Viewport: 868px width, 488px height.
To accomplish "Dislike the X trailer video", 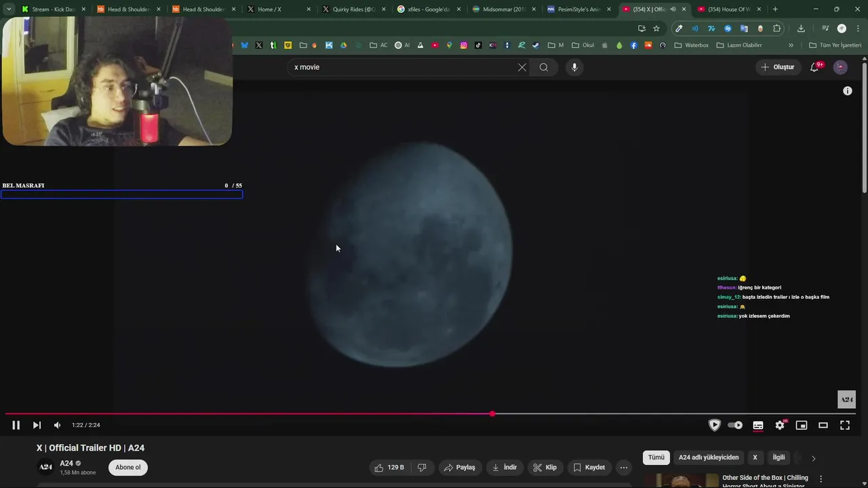I will 422,467.
